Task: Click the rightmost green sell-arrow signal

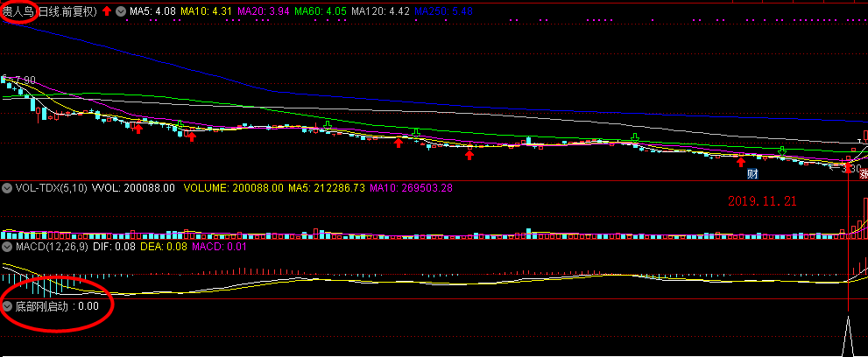Action: click(782, 150)
